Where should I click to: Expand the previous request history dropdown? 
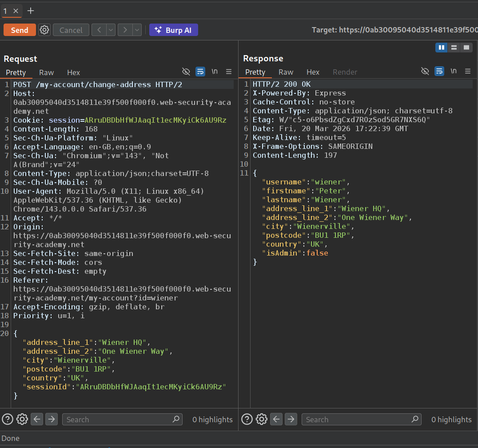point(111,30)
